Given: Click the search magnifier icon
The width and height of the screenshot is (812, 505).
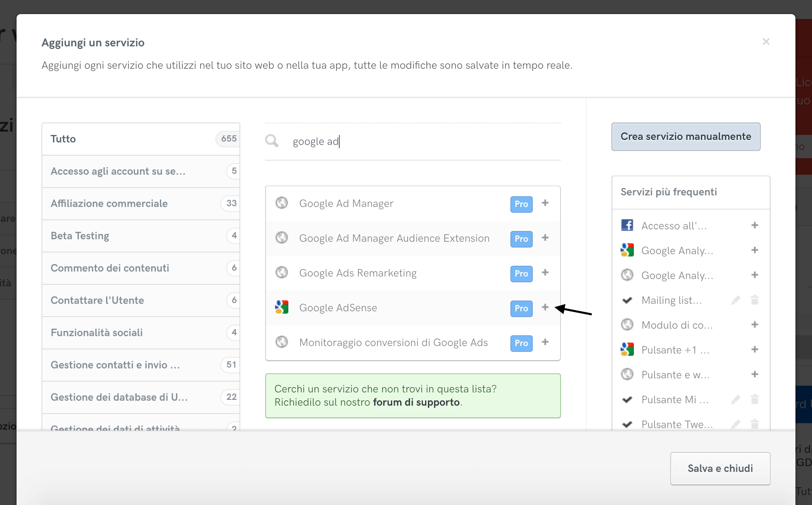Looking at the screenshot, I should pyautogui.click(x=272, y=141).
